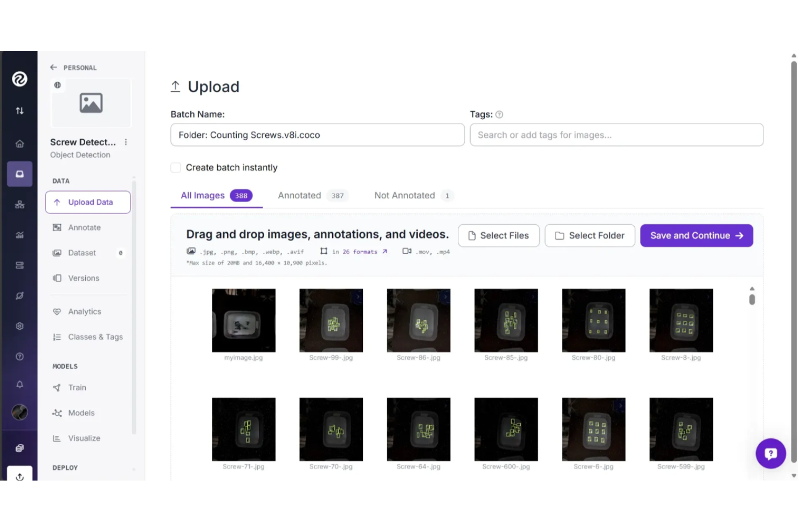Click the Roboflow logo at top left

tap(20, 79)
